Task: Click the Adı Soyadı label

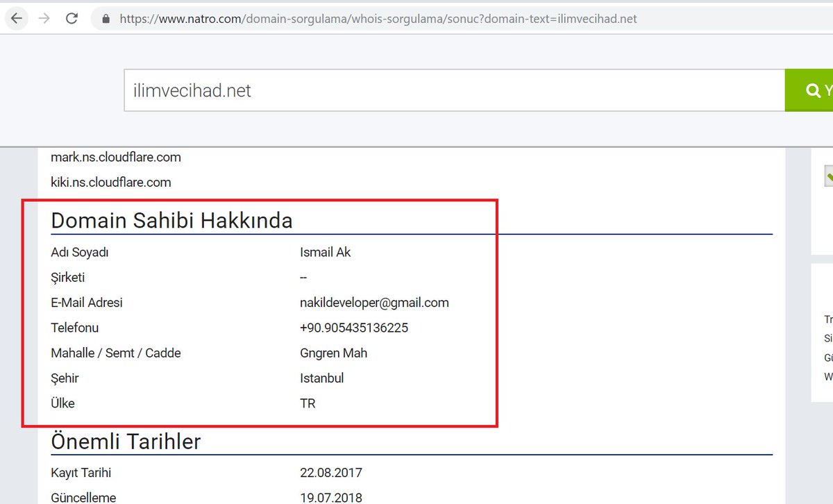Action: (x=80, y=253)
